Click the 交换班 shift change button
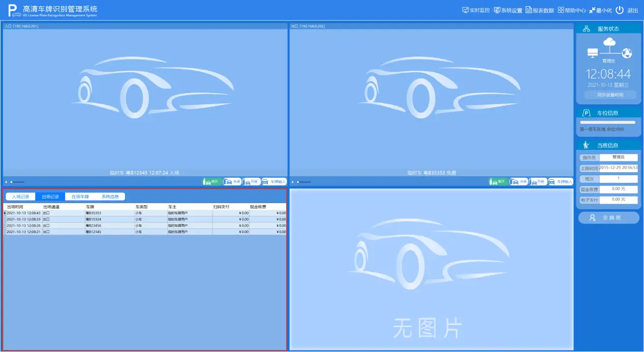This screenshot has width=644, height=352. coord(608,218)
